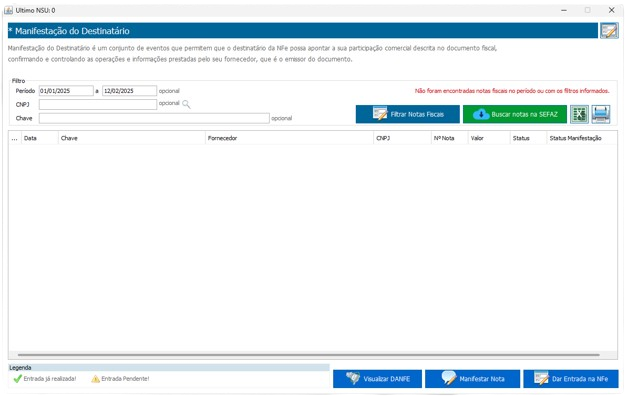Focus the Período end date field
This screenshot has height=397, width=628.
(129, 91)
